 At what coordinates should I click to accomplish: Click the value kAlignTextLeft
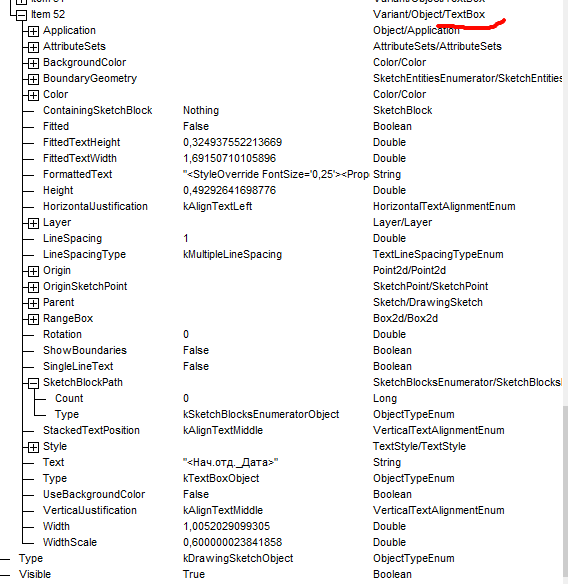click(x=218, y=207)
